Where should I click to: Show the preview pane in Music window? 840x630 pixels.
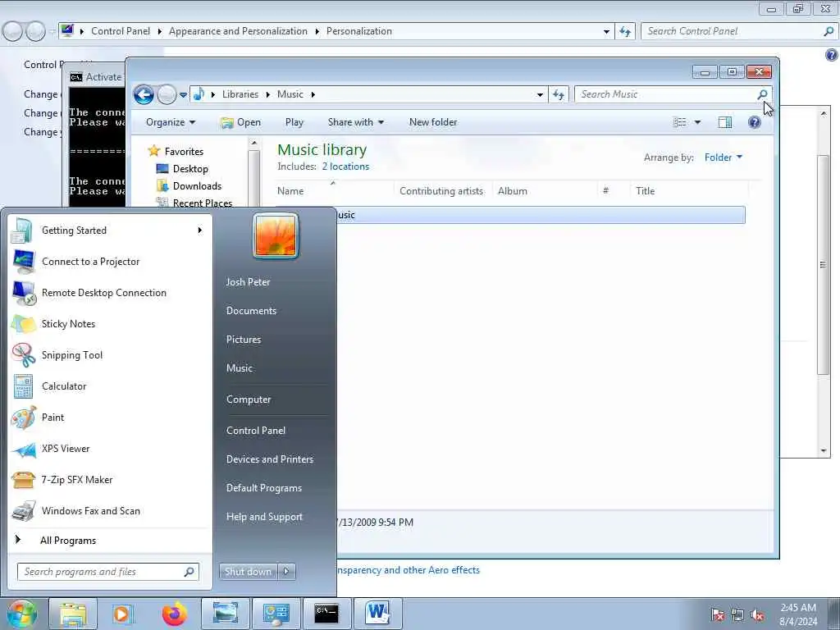click(725, 123)
